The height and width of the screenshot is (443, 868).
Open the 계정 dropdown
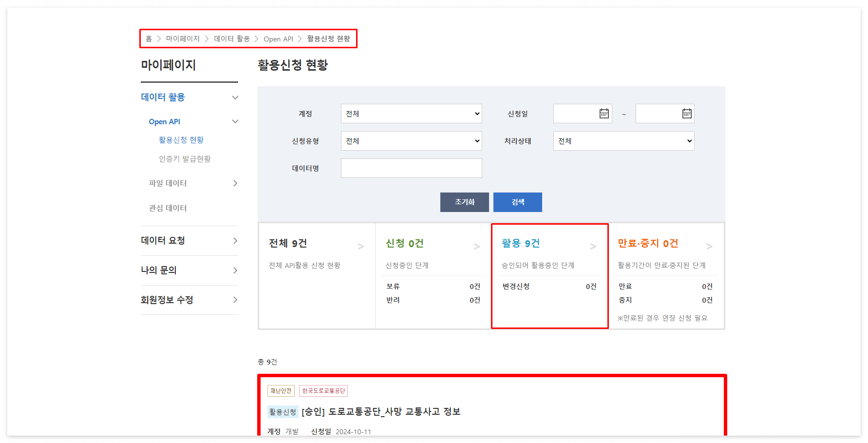[x=412, y=114]
